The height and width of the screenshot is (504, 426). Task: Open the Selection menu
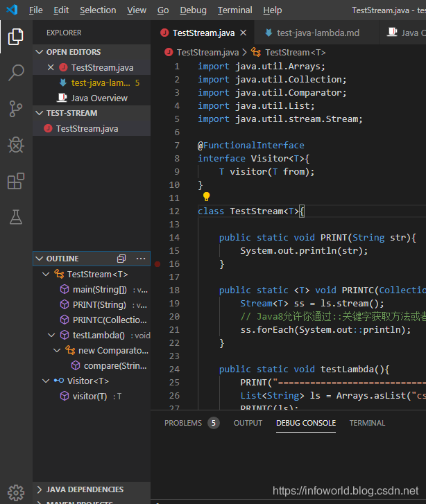click(98, 10)
